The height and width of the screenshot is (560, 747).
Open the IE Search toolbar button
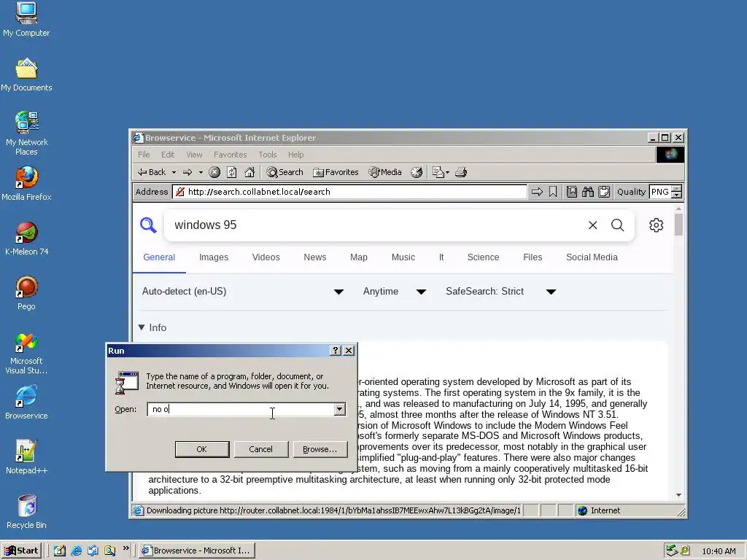[x=285, y=172]
